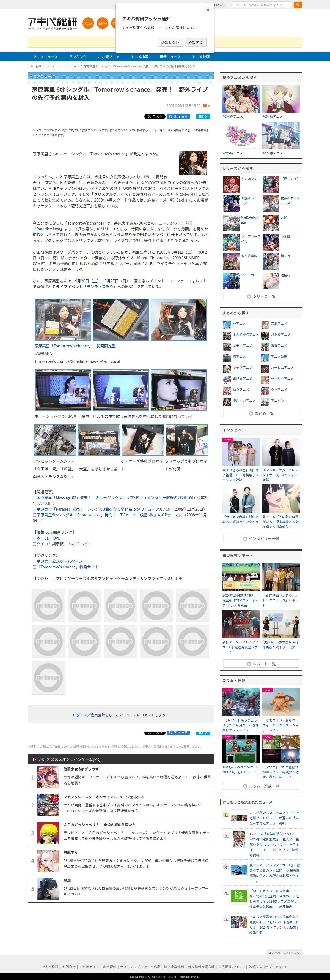Expand レポート一覧 button
Viewport: 330px width, 980px height.
[261, 663]
